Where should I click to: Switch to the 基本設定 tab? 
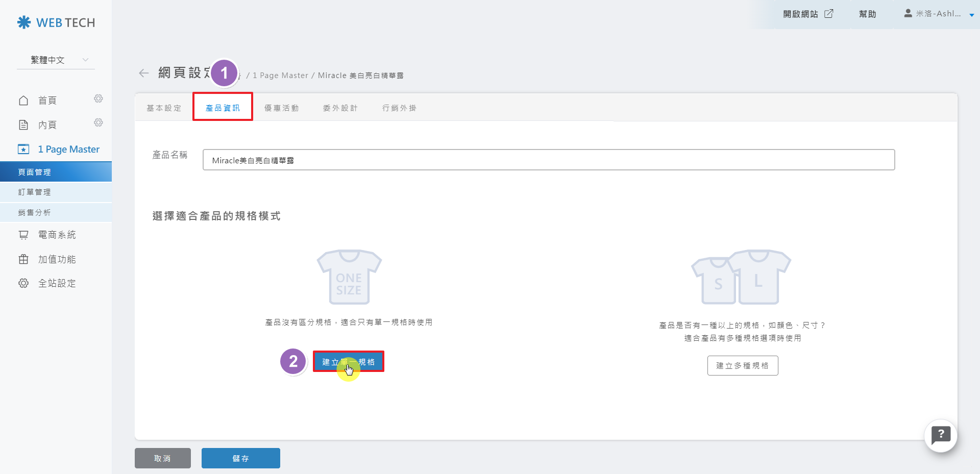pos(164,108)
